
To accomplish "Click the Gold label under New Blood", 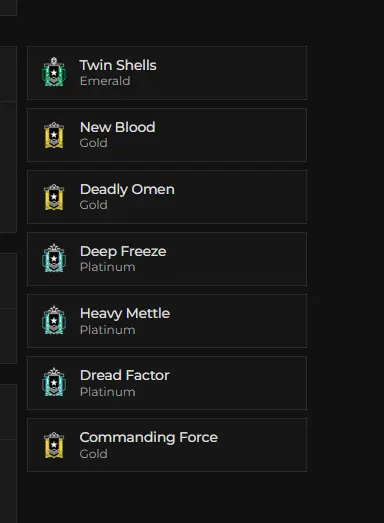I will click(x=93, y=143).
